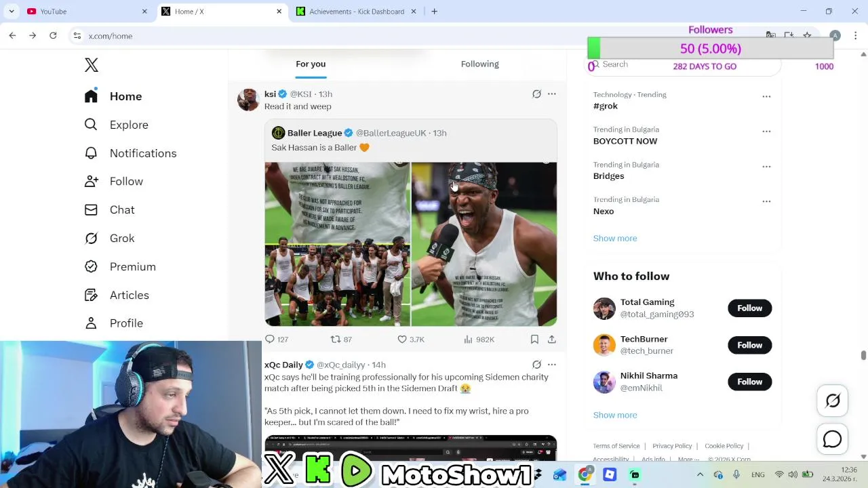868x488 pixels.
Task: Open the ENG language indicator in tray
Action: pos(758,475)
